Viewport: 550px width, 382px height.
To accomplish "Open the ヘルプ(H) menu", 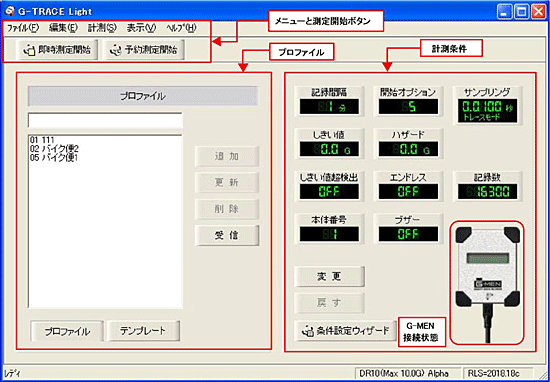I will (x=182, y=28).
